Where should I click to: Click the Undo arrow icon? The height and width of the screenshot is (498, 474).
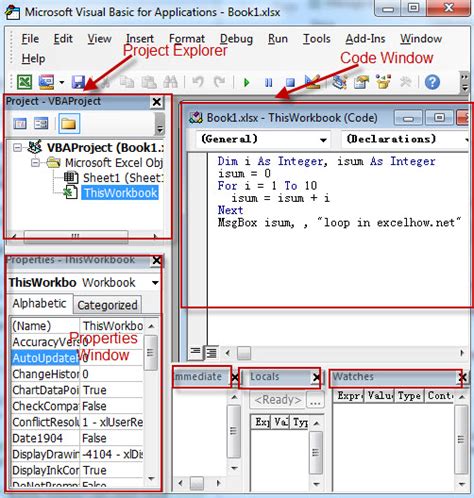click(x=198, y=82)
